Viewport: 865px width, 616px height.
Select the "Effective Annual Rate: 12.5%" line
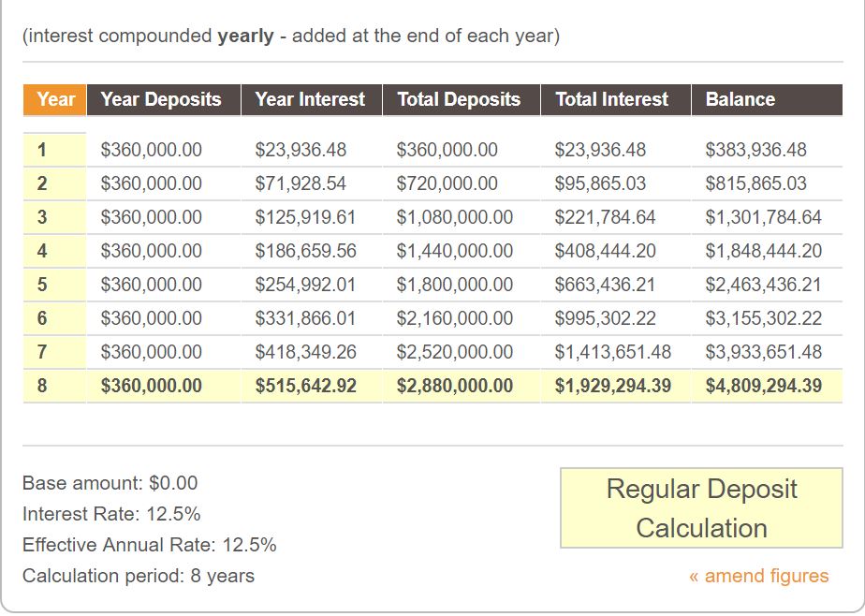click(x=150, y=545)
